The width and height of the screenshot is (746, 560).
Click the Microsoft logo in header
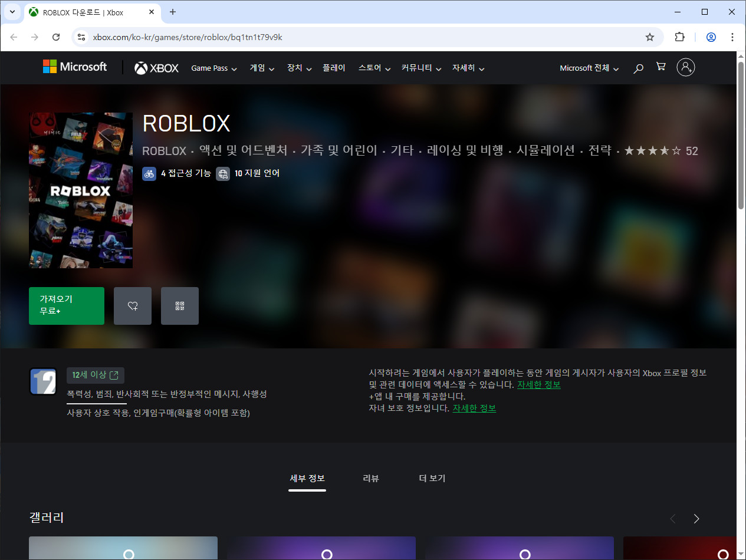[x=75, y=67]
